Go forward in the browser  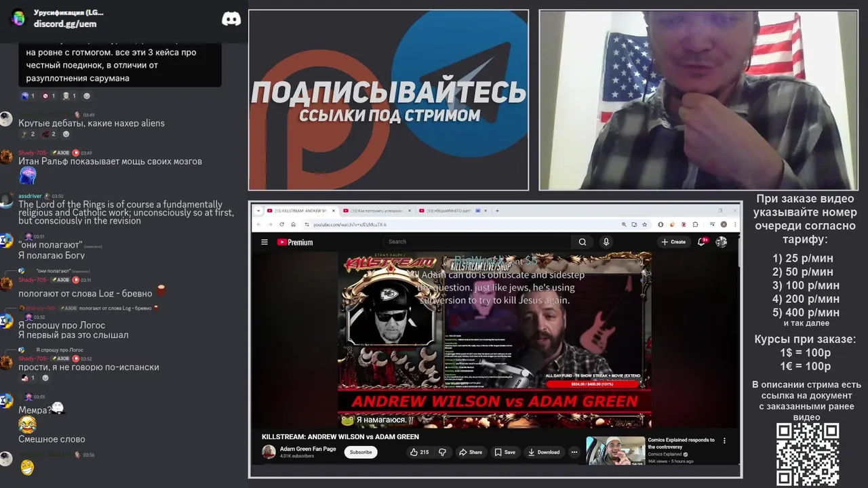(x=270, y=224)
